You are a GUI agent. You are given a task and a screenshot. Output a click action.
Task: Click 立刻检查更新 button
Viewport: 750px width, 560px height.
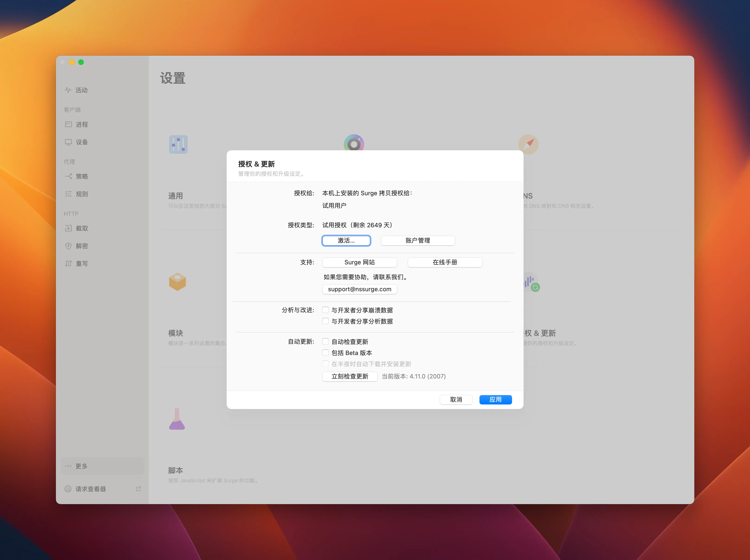point(350,376)
